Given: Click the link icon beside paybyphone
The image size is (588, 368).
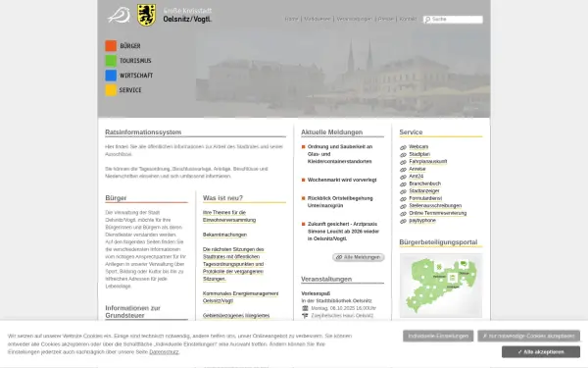Looking at the screenshot, I should (x=403, y=221).
